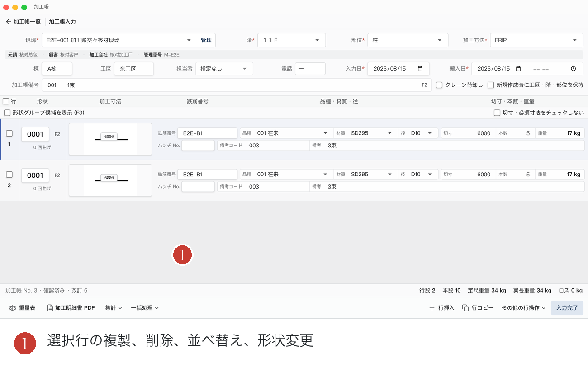Click the 加工帳入力 breadcrumb title
The height and width of the screenshot is (368, 588).
[62, 22]
